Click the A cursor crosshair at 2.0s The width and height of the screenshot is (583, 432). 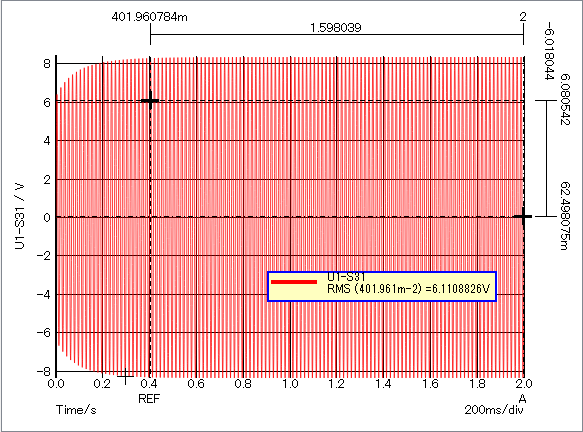click(x=523, y=216)
